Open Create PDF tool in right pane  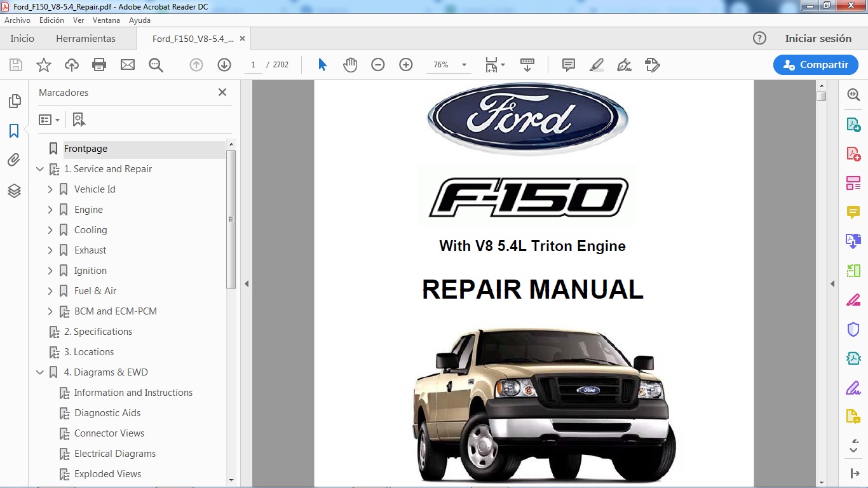click(853, 154)
